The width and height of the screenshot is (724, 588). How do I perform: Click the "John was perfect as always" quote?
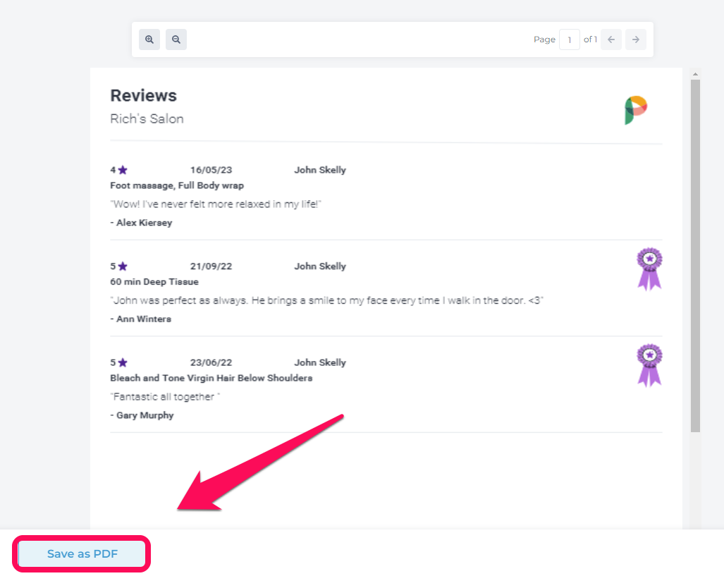pos(327,300)
